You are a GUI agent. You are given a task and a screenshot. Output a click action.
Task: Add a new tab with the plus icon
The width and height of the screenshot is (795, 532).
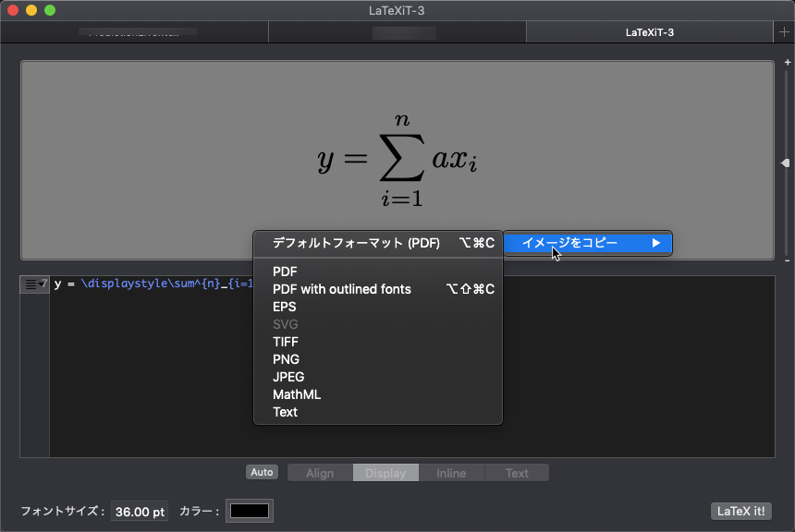tap(784, 32)
